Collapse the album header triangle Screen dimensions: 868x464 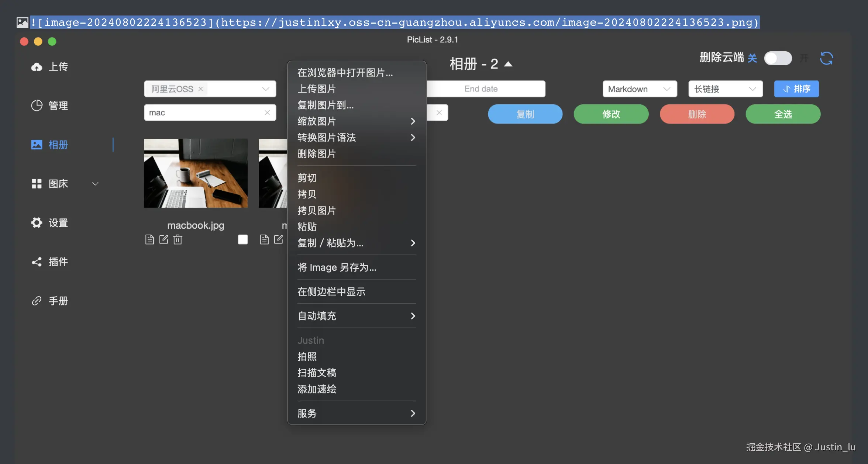click(x=508, y=64)
